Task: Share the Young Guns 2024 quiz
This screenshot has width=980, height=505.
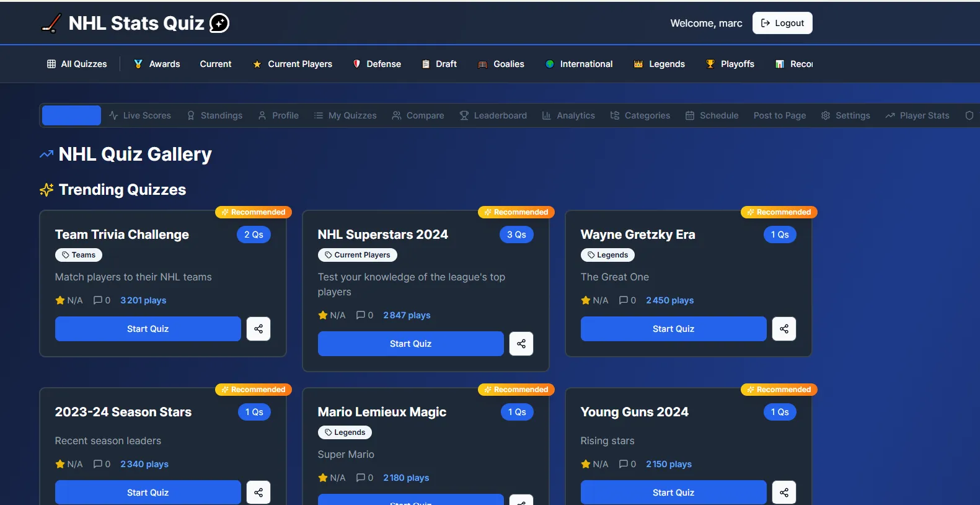Action: [x=784, y=493]
